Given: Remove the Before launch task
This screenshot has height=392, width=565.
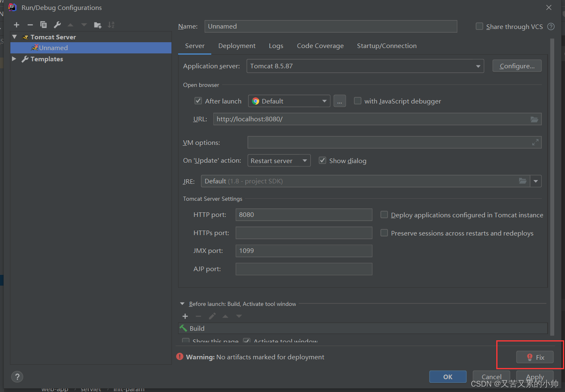Looking at the screenshot, I should pyautogui.click(x=198, y=316).
